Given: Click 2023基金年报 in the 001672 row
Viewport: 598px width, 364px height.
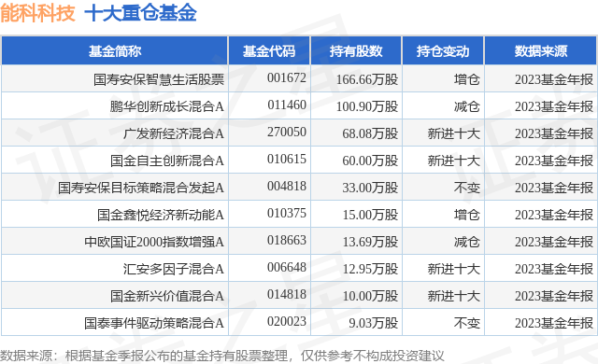Looking at the screenshot, I should (554, 79).
